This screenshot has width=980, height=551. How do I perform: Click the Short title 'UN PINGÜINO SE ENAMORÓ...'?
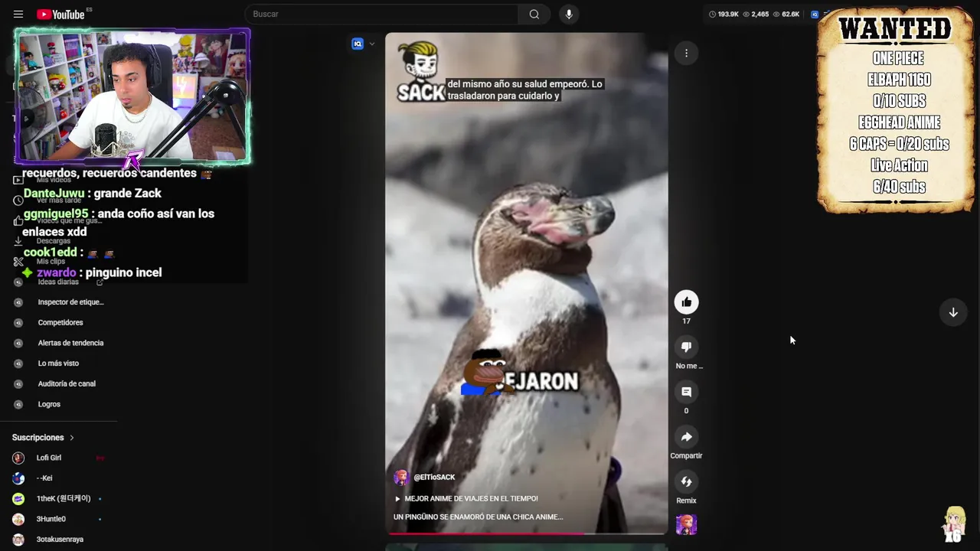point(478,517)
